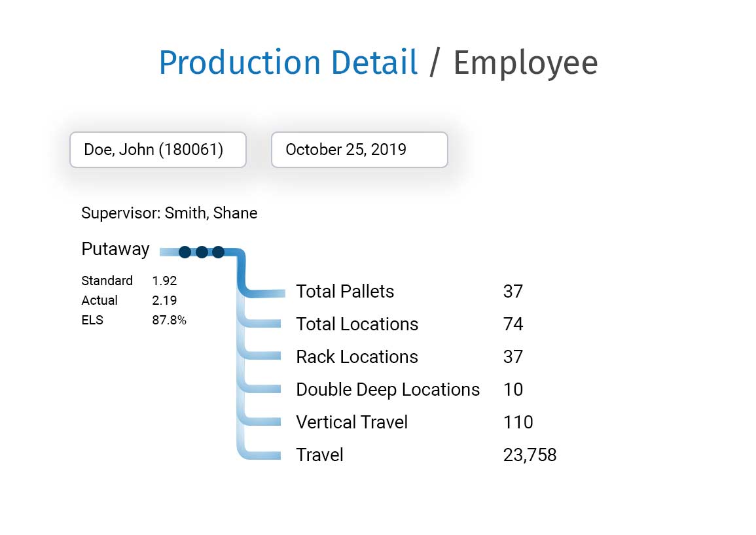756x535 pixels.
Task: Select the Vertical Travel row
Action: pos(351,422)
